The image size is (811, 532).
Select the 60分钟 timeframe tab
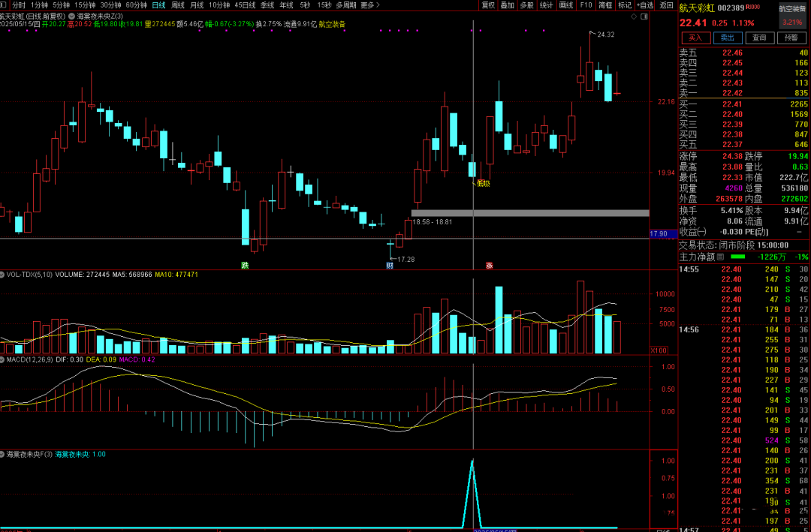[137, 5]
